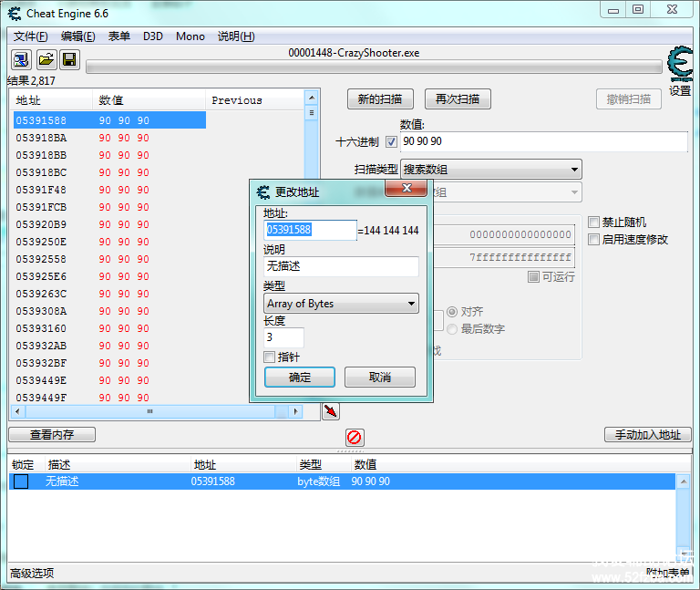Open the 文件(F) menu
700x590 pixels.
pyautogui.click(x=30, y=36)
